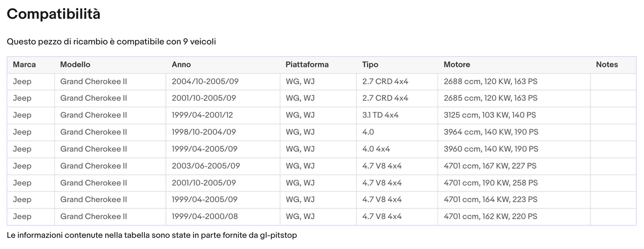The width and height of the screenshot is (644, 249).
Task: Select the Anno column header
Action: click(181, 65)
